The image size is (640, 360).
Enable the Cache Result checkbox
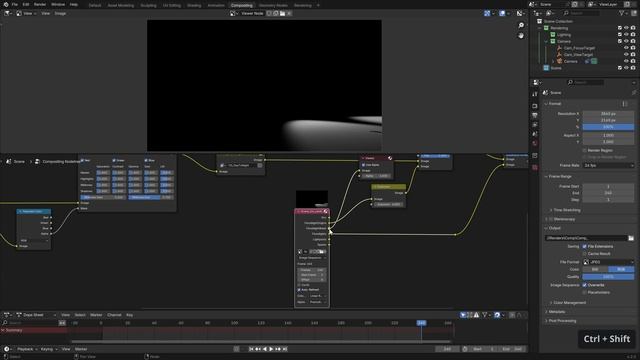pos(584,254)
